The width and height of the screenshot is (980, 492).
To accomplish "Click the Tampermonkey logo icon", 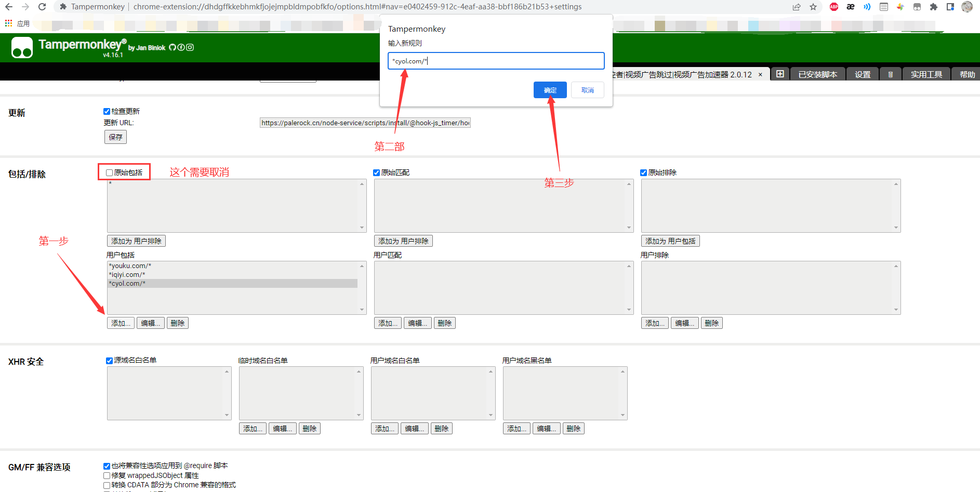I will click(22, 48).
